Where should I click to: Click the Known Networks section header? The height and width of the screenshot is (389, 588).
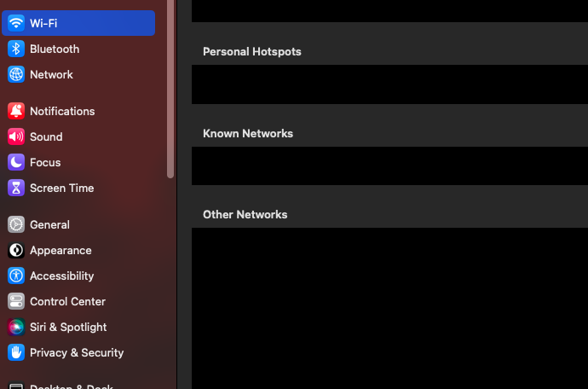point(248,134)
